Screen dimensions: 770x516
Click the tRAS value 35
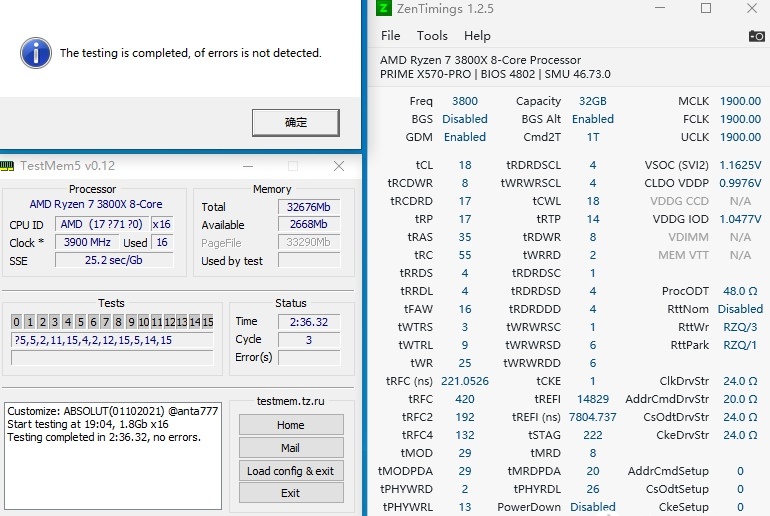pos(465,237)
